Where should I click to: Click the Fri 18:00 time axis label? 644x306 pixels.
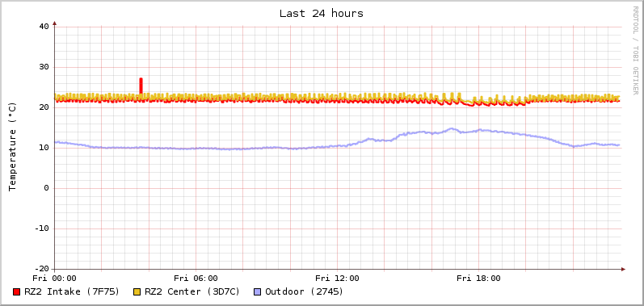coord(478,279)
